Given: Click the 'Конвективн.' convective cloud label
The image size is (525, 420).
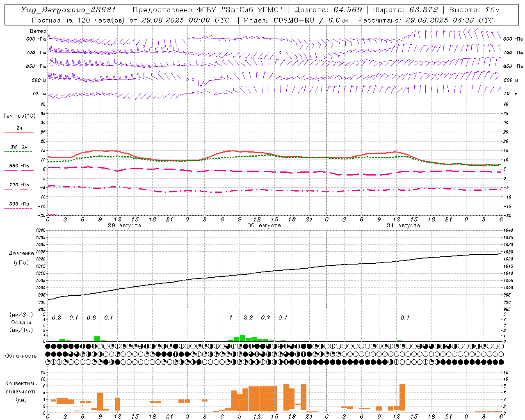Looking at the screenshot, I should pos(21,383).
